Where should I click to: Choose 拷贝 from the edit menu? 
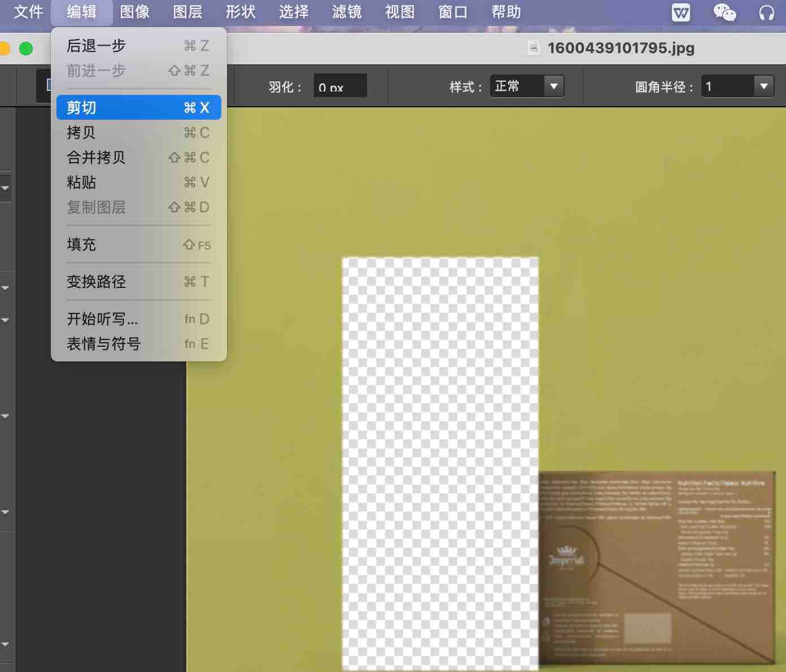tap(138, 133)
